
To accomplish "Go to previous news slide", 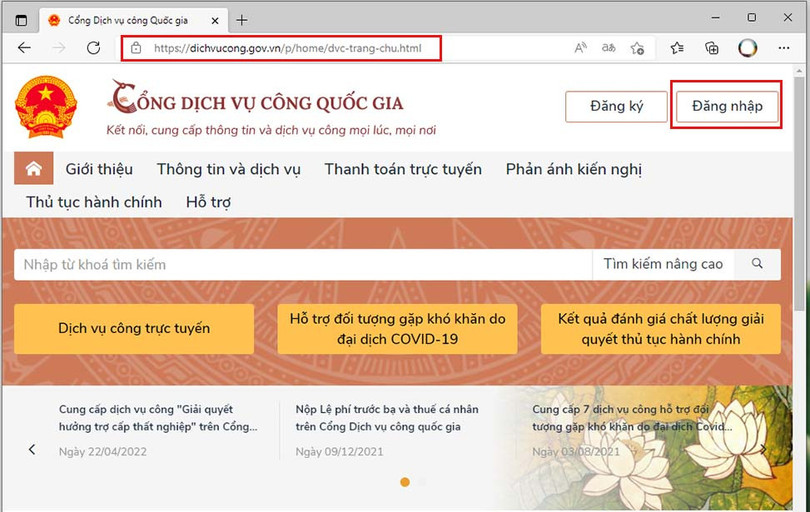I will [x=32, y=449].
